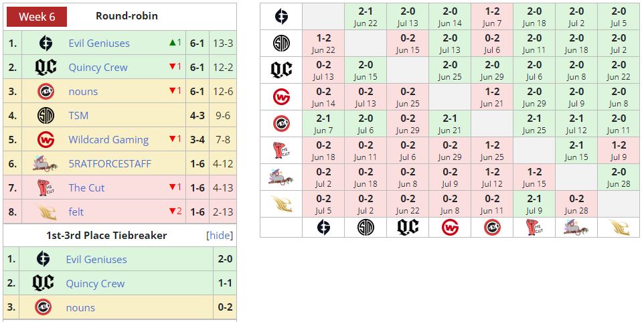The width and height of the screenshot is (644, 322).
Task: Click Wildcard Gaming logo in crosstable left column
Action: tap(281, 97)
